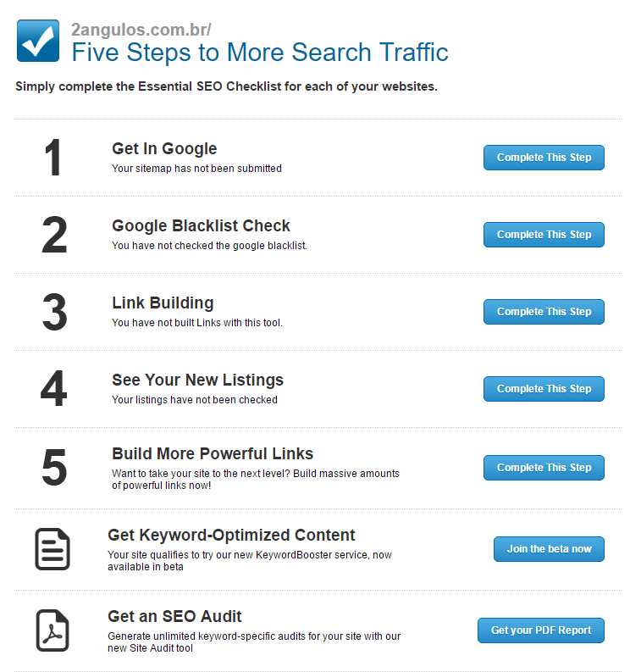Open the 2angulos.com.br site link
This screenshot has height=672, width=630.
click(x=141, y=30)
